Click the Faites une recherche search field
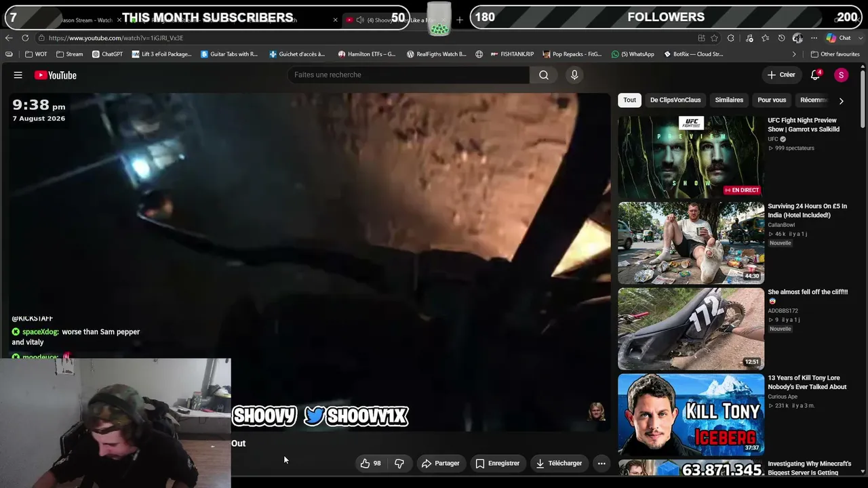The height and width of the screenshot is (488, 868). [408, 75]
